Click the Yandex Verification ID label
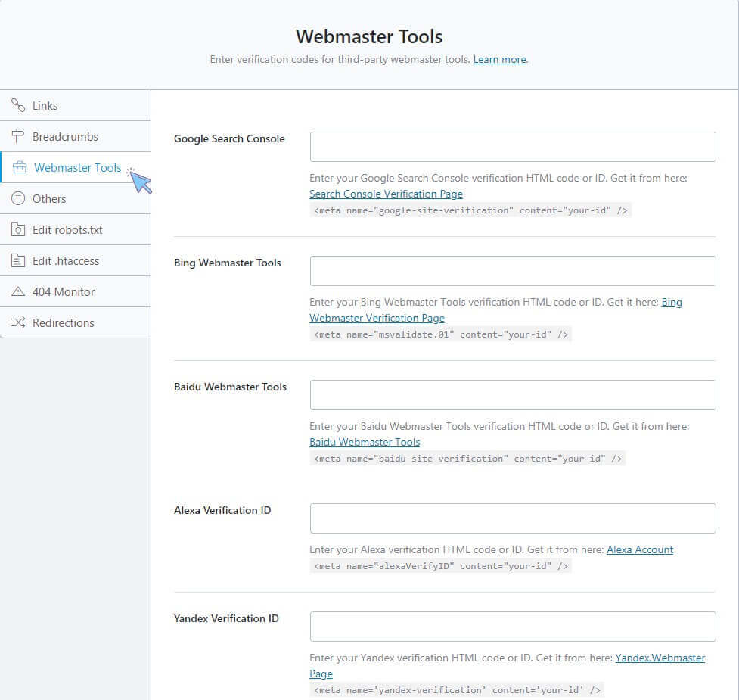 click(226, 618)
